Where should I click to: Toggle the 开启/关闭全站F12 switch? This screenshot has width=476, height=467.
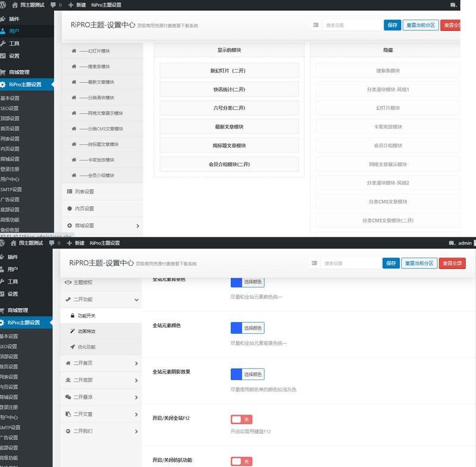pyautogui.click(x=242, y=419)
